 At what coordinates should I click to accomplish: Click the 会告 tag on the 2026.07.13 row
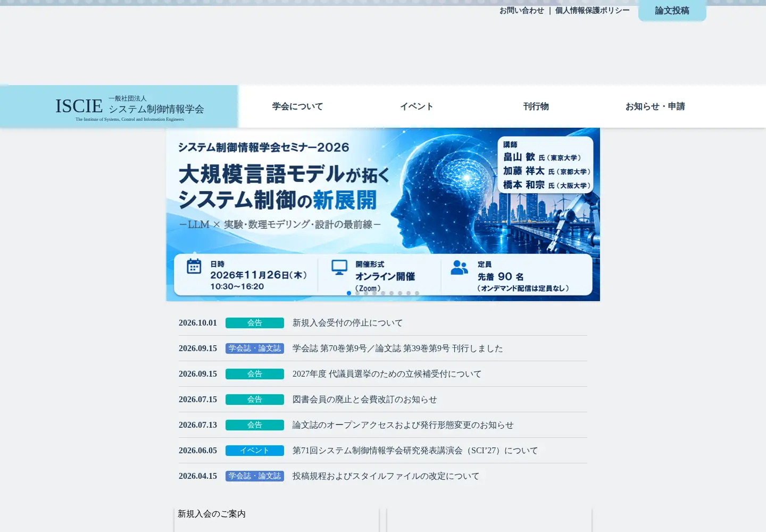pyautogui.click(x=255, y=425)
